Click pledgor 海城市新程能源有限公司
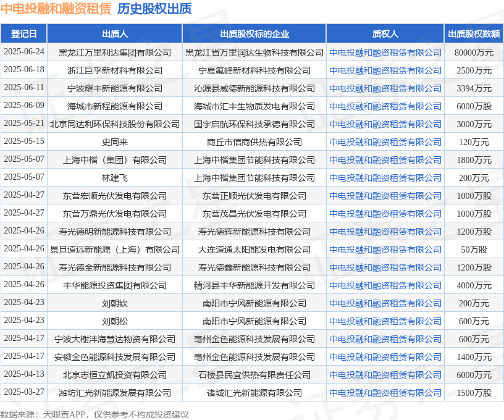The height and width of the screenshot is (420, 504). (115, 106)
